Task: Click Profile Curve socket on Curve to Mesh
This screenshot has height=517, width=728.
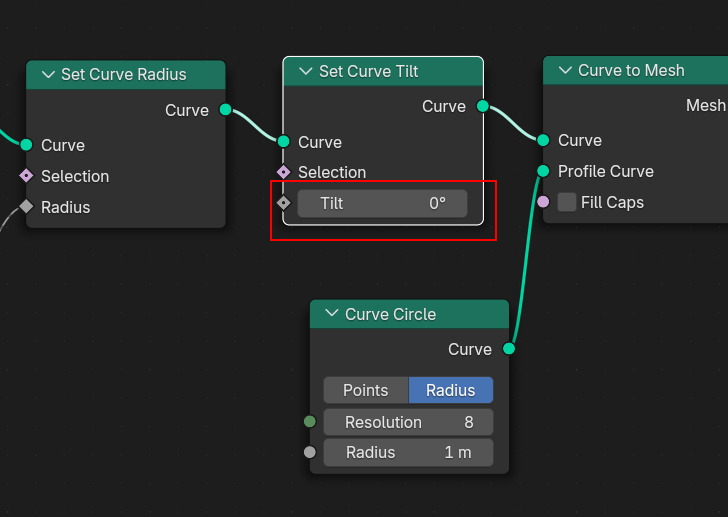Action: coord(543,171)
